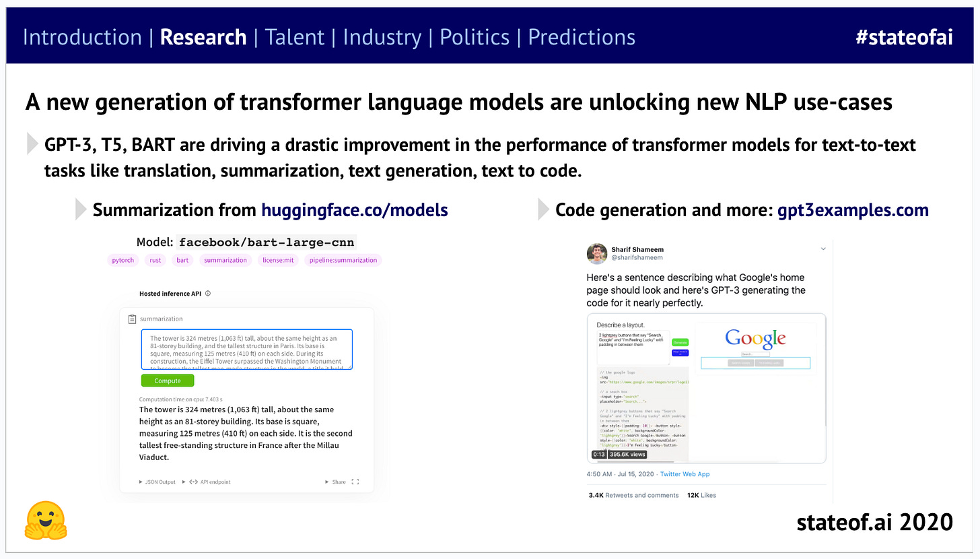The image size is (980, 559).
Task: Jump to the Predictions section
Action: pyautogui.click(x=582, y=37)
